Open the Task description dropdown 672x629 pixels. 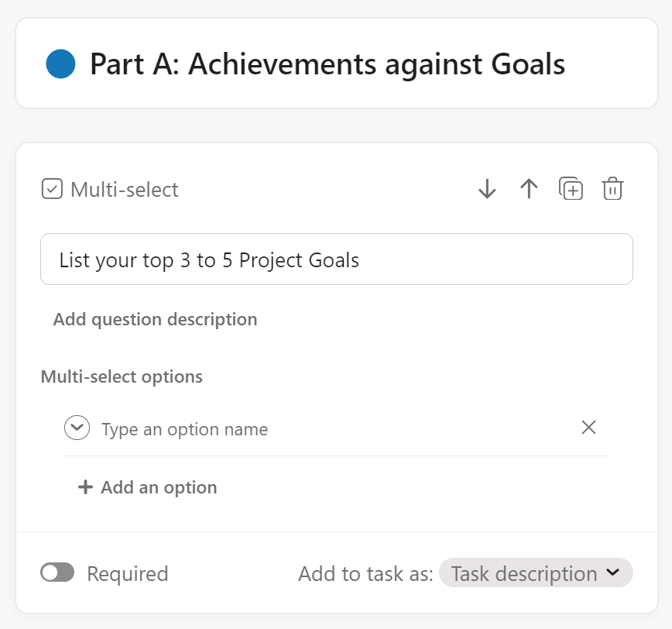[x=524, y=573]
